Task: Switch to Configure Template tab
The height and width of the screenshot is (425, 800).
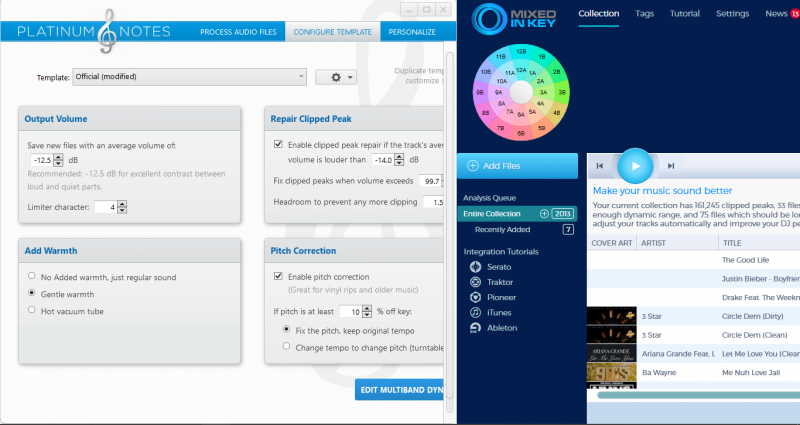Action: pos(333,32)
